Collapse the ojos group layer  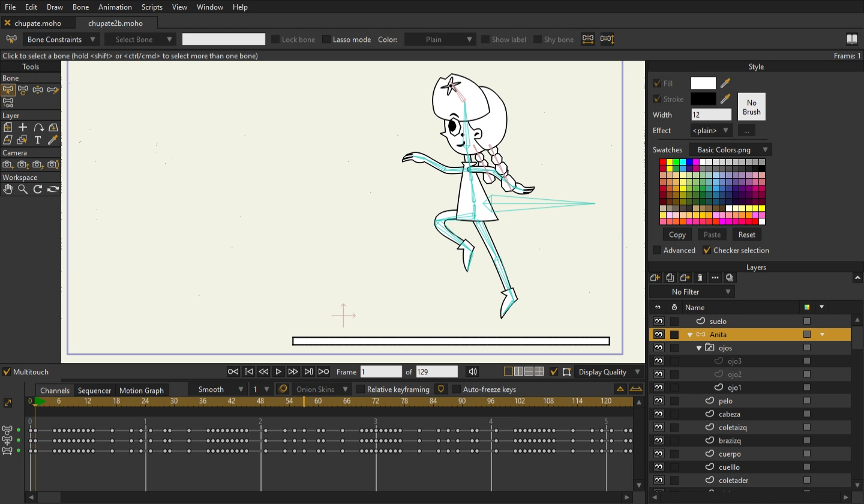coord(699,348)
